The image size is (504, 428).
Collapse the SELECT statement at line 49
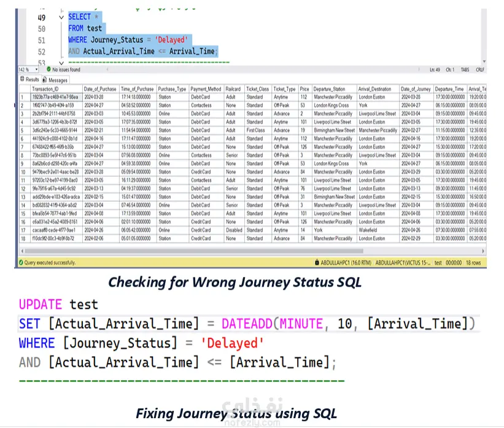point(61,17)
